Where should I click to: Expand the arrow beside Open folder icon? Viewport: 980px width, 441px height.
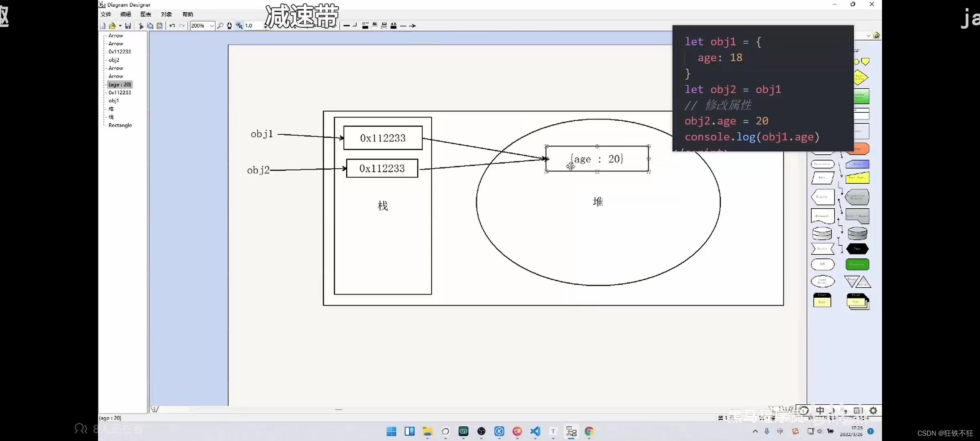(120, 26)
